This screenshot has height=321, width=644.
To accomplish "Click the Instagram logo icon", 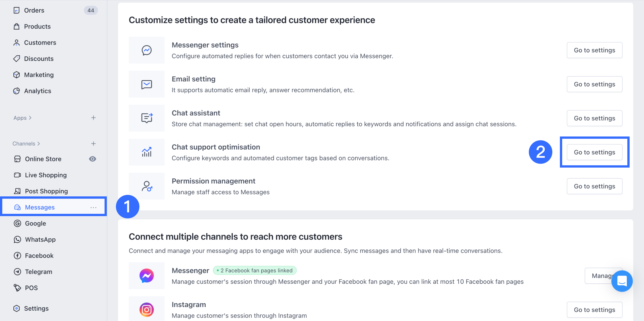I will point(146,310).
